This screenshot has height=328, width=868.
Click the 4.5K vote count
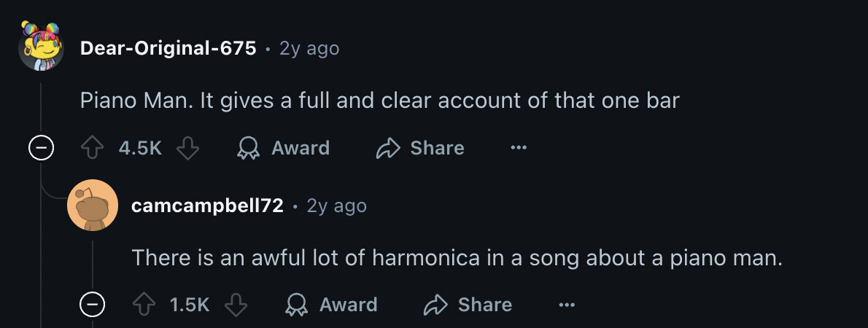140,148
